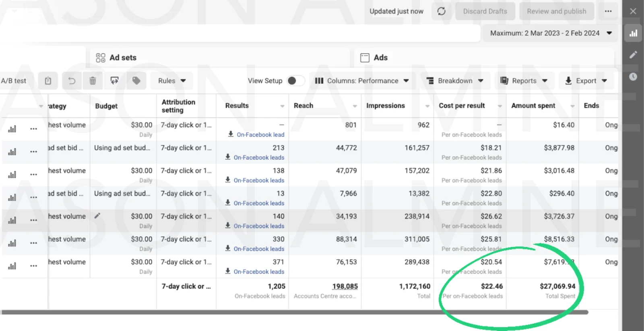
Task: Toggle the View Setup switch
Action: pos(295,81)
